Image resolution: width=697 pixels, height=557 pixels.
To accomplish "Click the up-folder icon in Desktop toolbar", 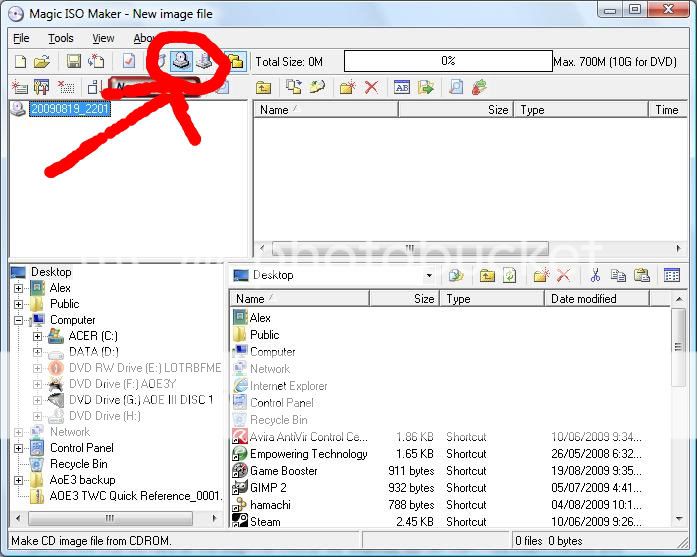I will 487,276.
